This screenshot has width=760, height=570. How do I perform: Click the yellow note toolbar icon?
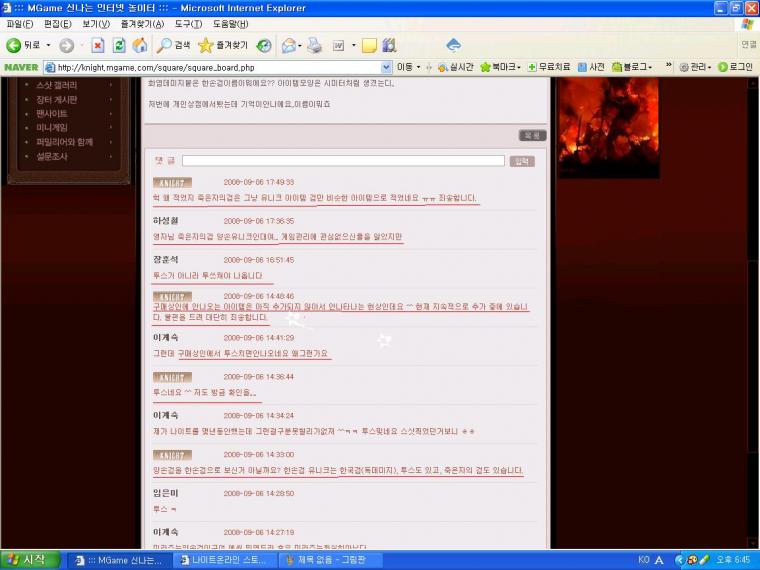[x=369, y=46]
